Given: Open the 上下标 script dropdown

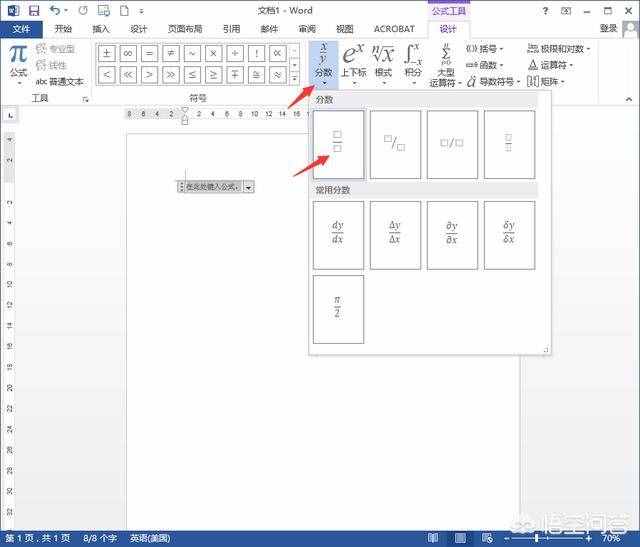Looking at the screenshot, I should click(x=354, y=64).
